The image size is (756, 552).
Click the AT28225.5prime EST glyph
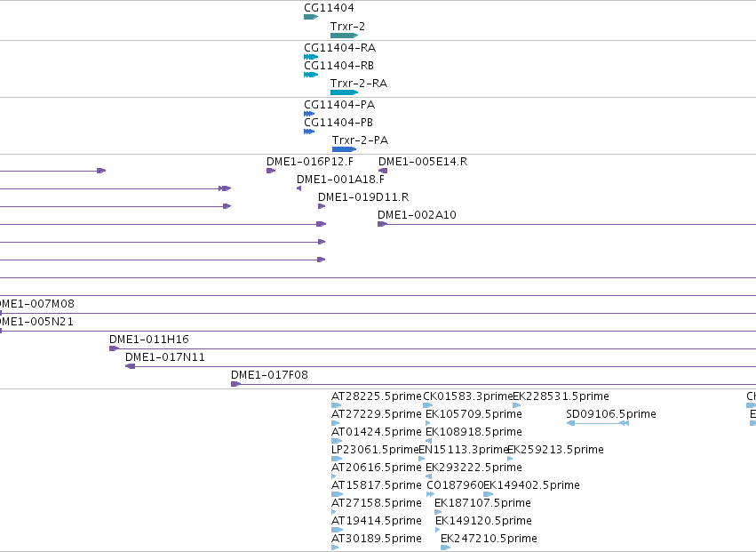[x=337, y=405]
